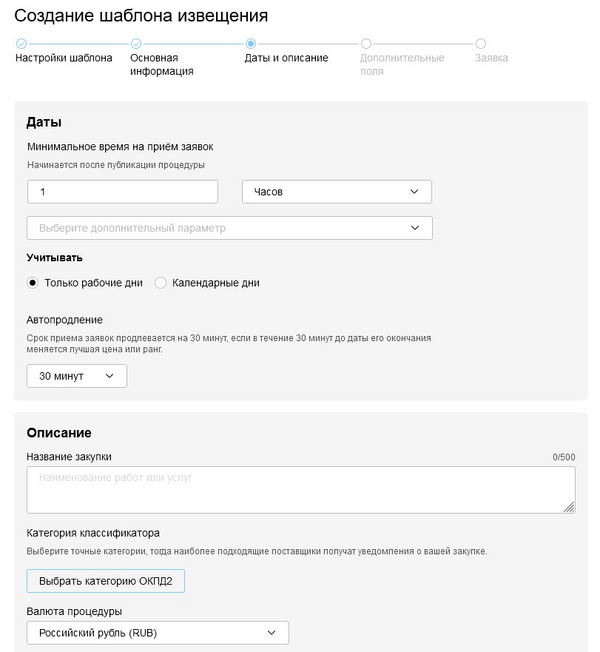Click the completed step circle above "Настройки шаблона"
600x652 pixels.
click(x=21, y=44)
